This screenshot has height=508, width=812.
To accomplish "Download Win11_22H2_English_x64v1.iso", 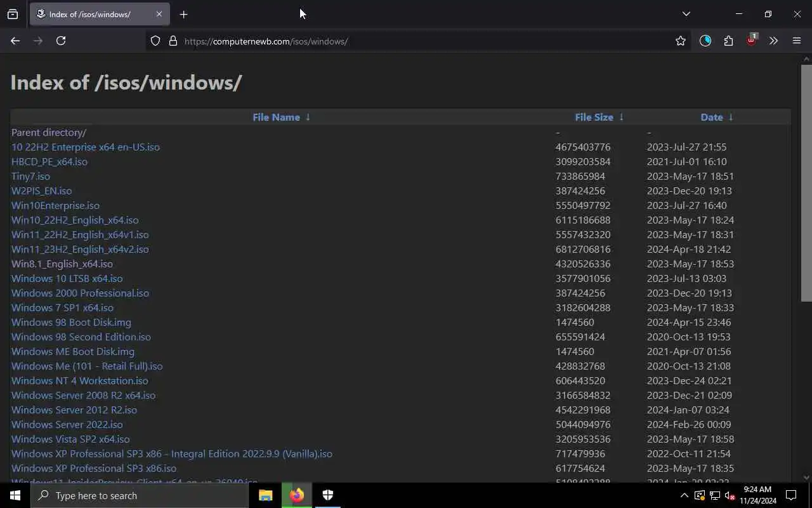I will coord(80,234).
